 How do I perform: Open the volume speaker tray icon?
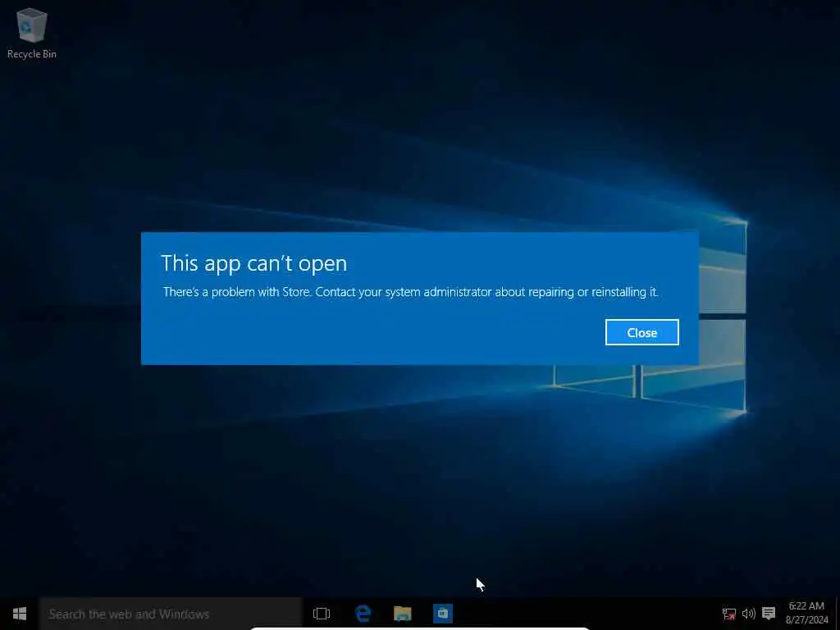pos(748,614)
